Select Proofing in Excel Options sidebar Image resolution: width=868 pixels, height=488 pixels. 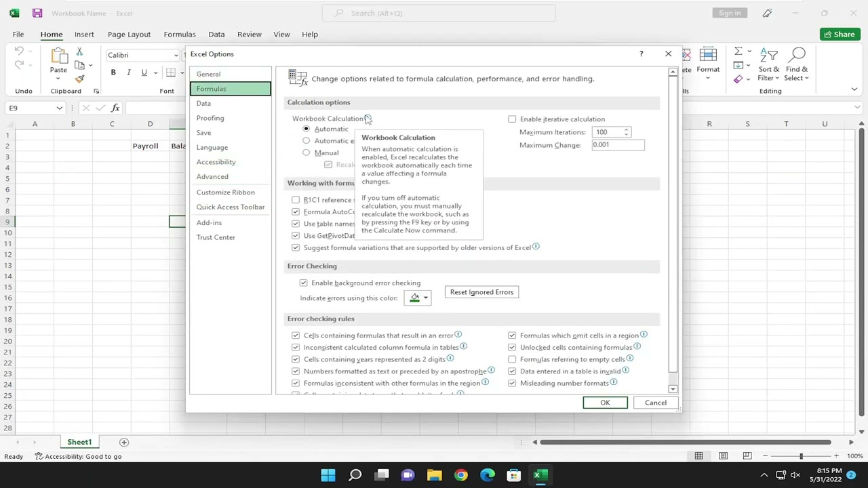pos(231,118)
